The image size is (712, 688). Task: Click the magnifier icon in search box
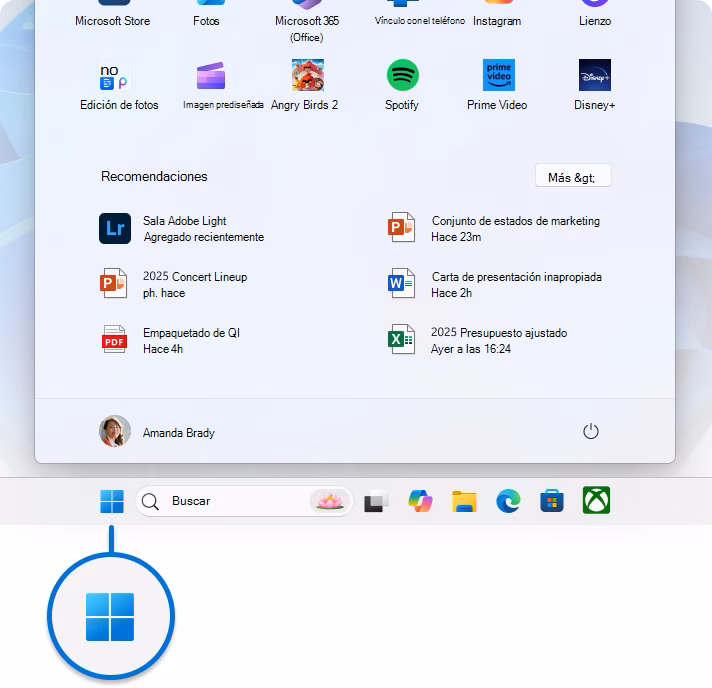point(150,502)
